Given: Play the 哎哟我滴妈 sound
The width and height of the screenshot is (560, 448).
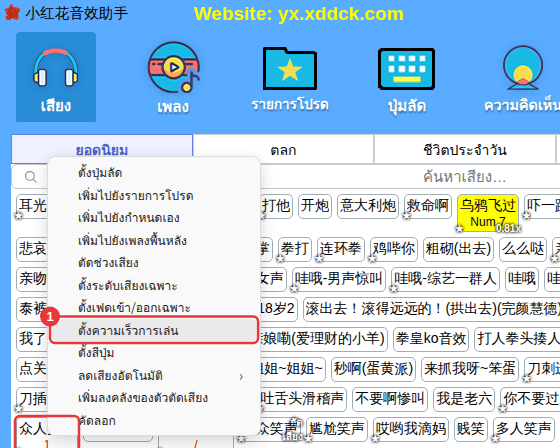Looking at the screenshot, I should click(411, 429).
